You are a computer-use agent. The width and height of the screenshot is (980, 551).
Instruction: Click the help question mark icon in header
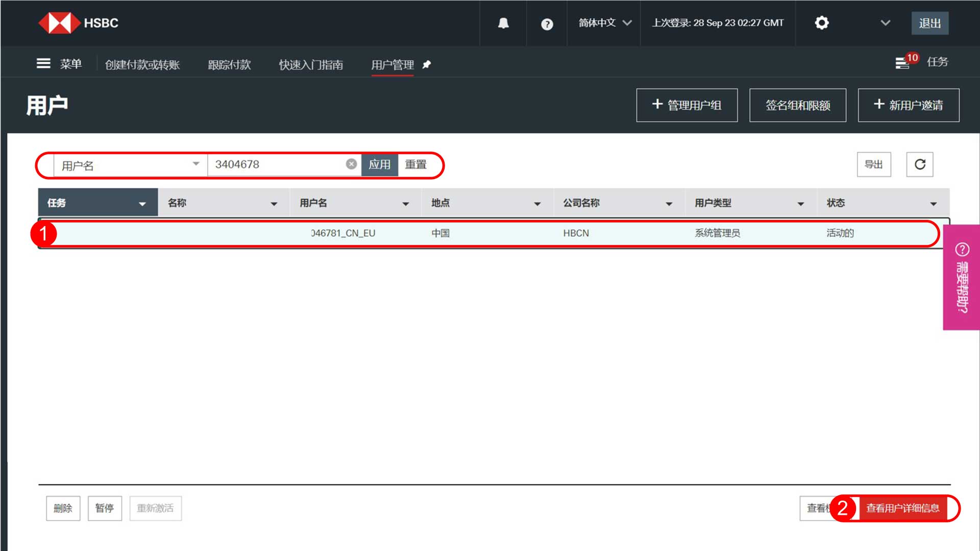coord(547,23)
